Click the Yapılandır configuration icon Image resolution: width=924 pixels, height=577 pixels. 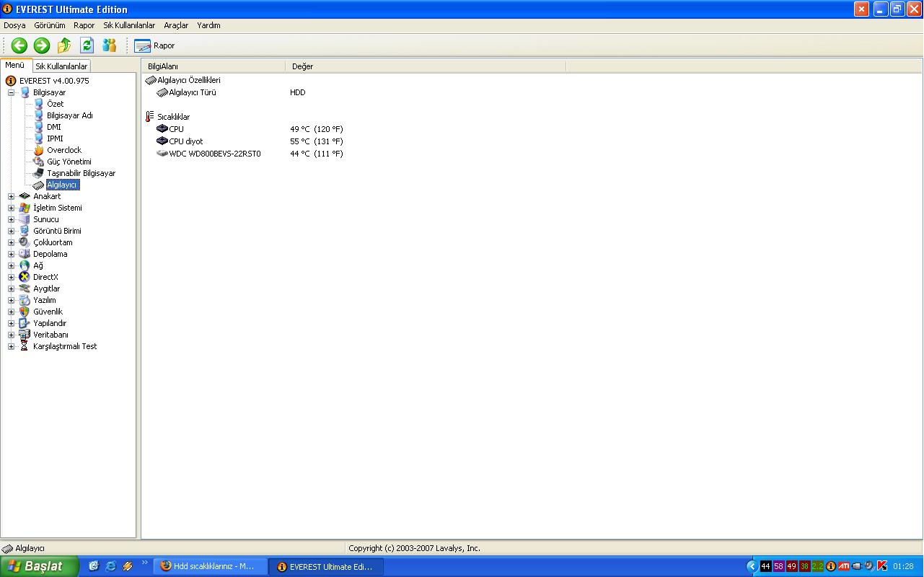[25, 323]
